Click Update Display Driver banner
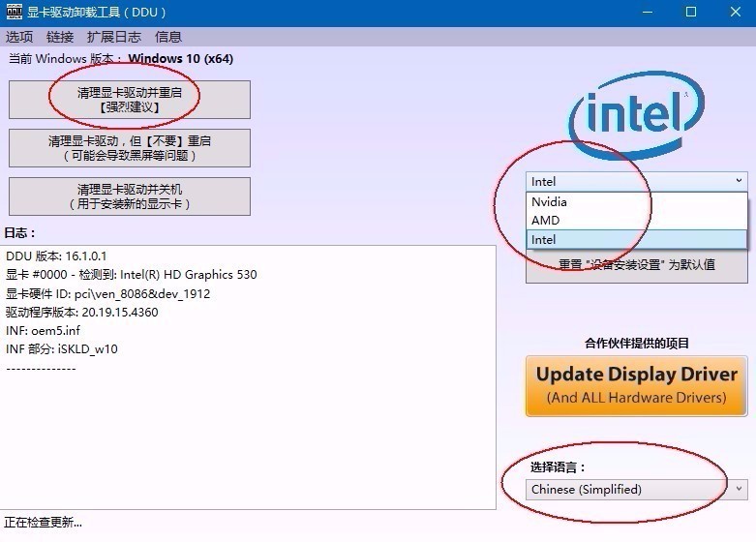Viewport: 756px width, 542px height. [636, 386]
